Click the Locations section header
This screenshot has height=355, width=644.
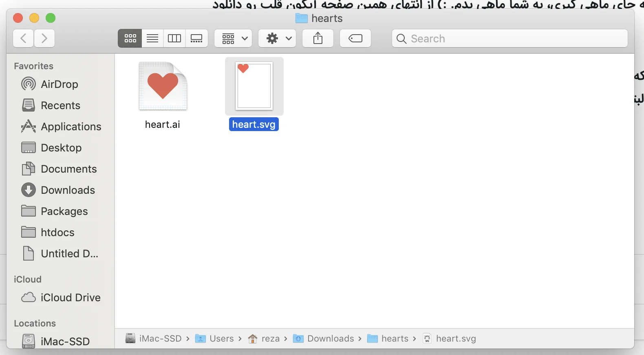(35, 323)
